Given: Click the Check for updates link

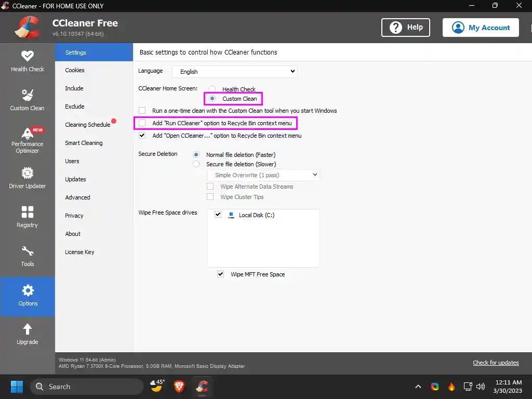Looking at the screenshot, I should click(x=496, y=363).
